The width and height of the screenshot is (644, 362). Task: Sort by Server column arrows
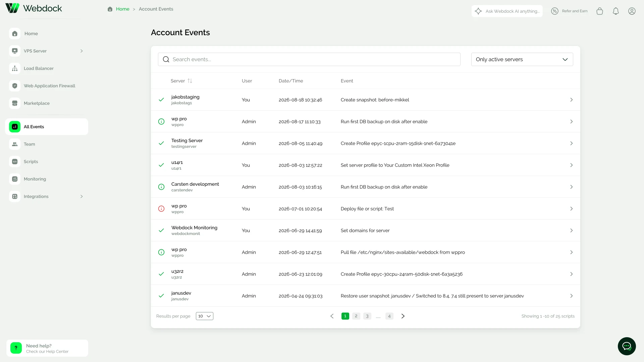point(190,81)
